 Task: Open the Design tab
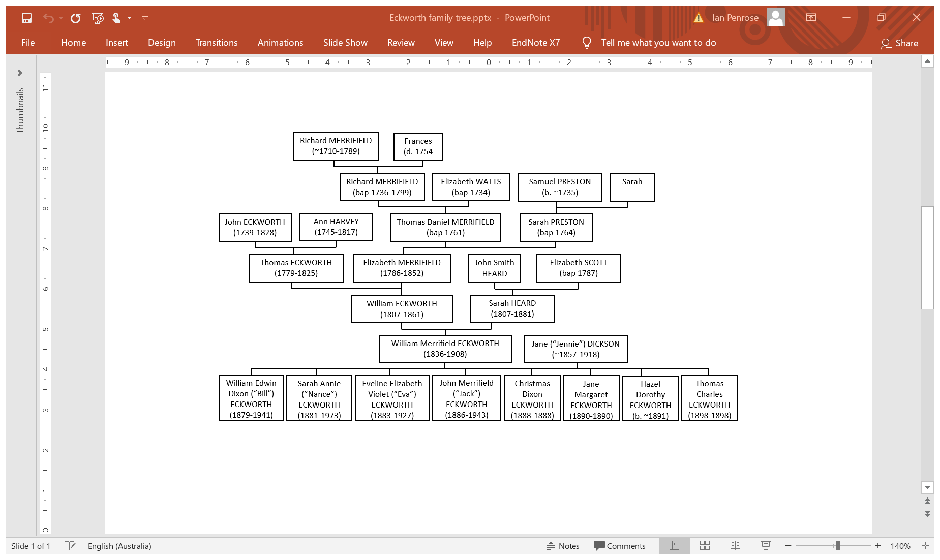(162, 43)
